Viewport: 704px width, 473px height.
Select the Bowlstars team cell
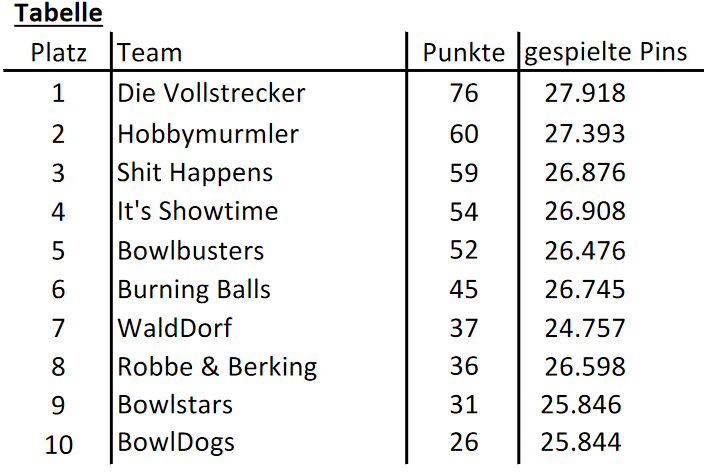tap(175, 405)
